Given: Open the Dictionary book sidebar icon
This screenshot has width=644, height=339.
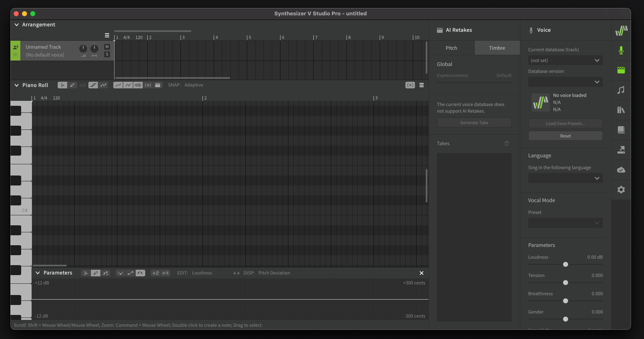Looking at the screenshot, I should pos(621,130).
